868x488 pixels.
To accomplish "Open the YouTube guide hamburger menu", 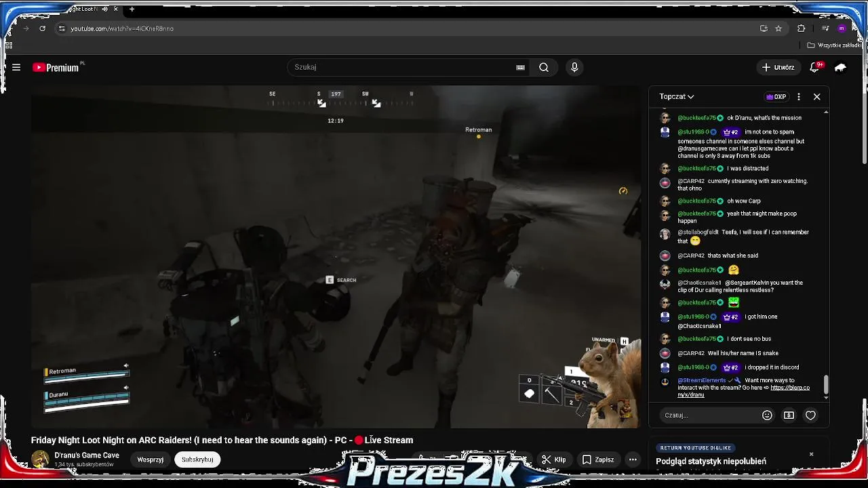I will tap(16, 67).
